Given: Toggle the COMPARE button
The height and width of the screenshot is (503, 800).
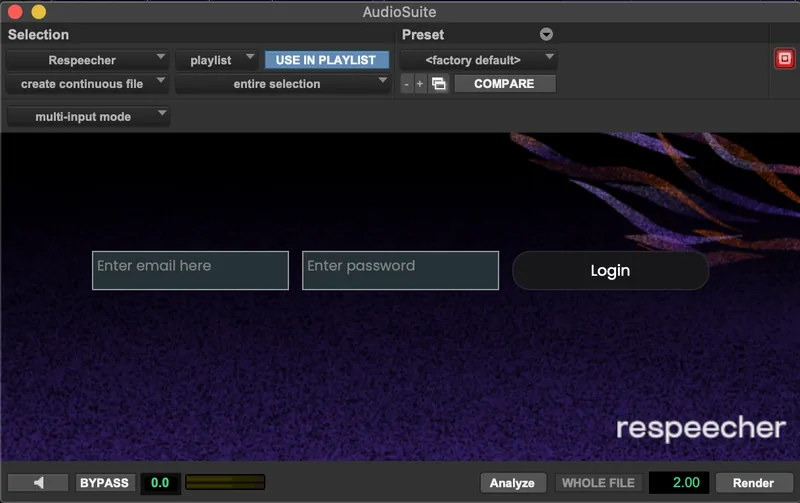Looking at the screenshot, I should pyautogui.click(x=504, y=84).
